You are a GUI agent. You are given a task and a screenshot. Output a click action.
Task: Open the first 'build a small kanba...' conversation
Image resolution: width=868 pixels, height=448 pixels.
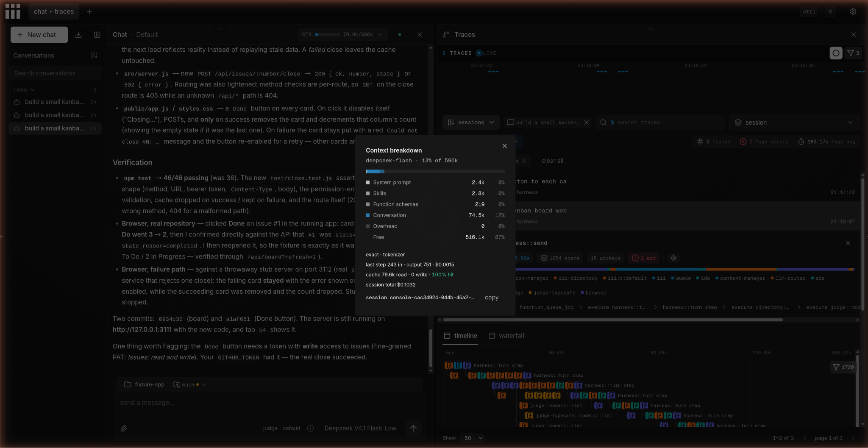(55, 102)
